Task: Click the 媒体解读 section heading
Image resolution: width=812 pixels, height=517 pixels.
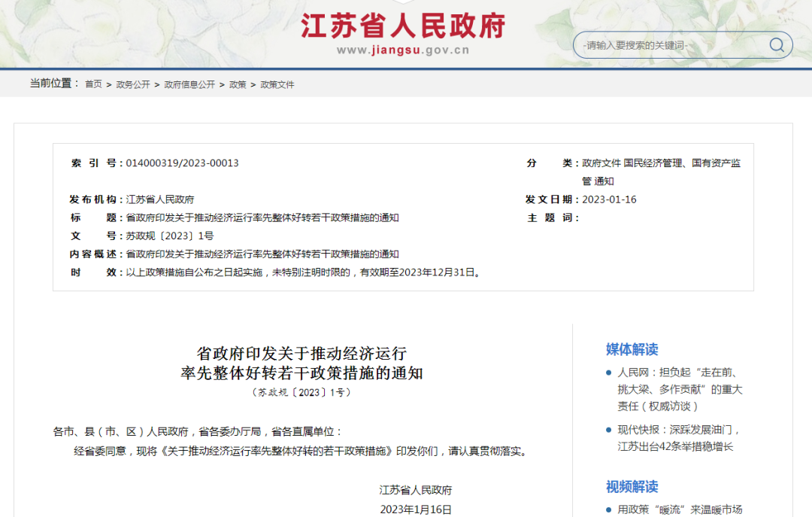Action: [x=632, y=349]
